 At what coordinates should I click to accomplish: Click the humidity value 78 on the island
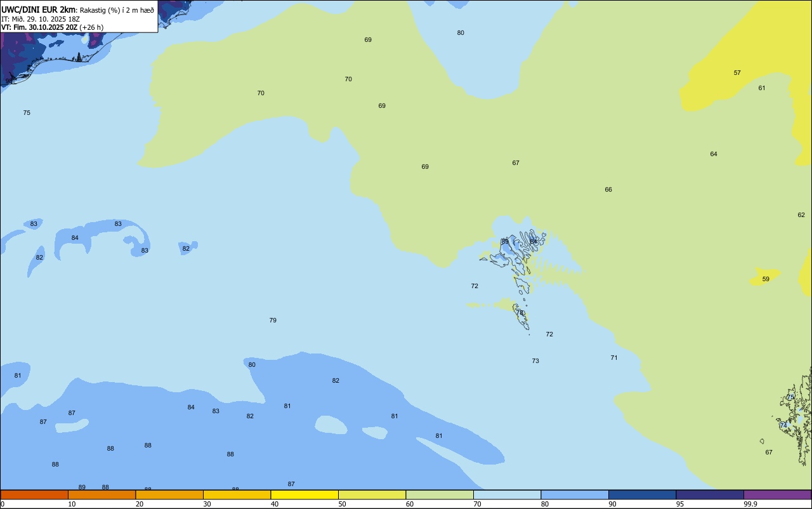coord(520,313)
